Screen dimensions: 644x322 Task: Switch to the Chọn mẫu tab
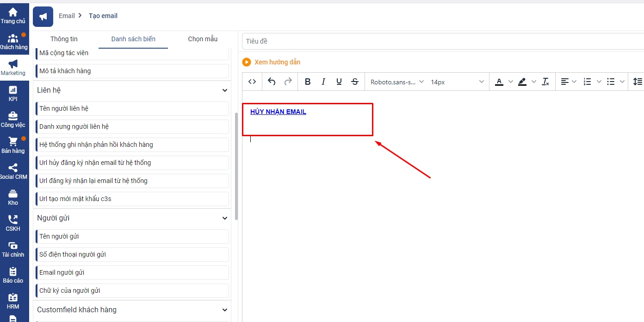pyautogui.click(x=203, y=39)
